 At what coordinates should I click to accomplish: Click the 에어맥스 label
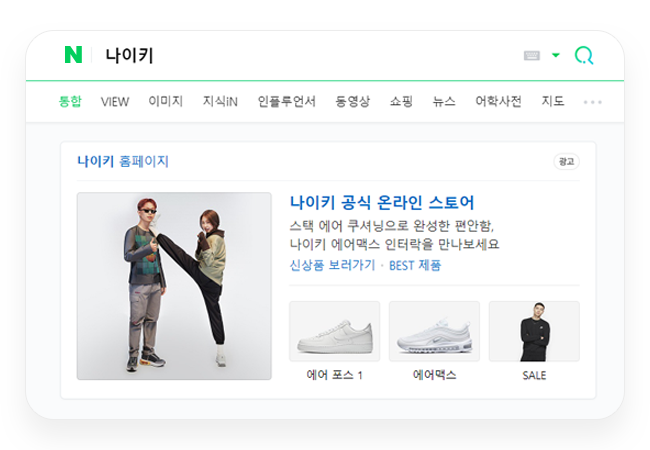[434, 375]
